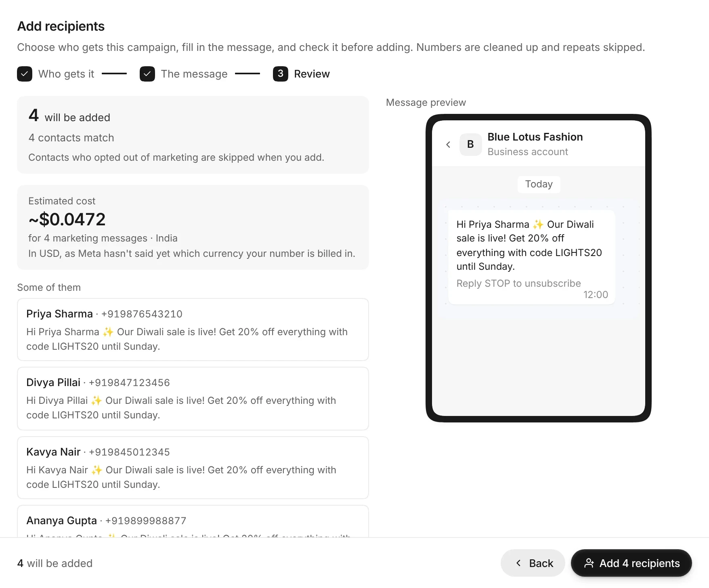Select the step 3 Review badge

281,74
